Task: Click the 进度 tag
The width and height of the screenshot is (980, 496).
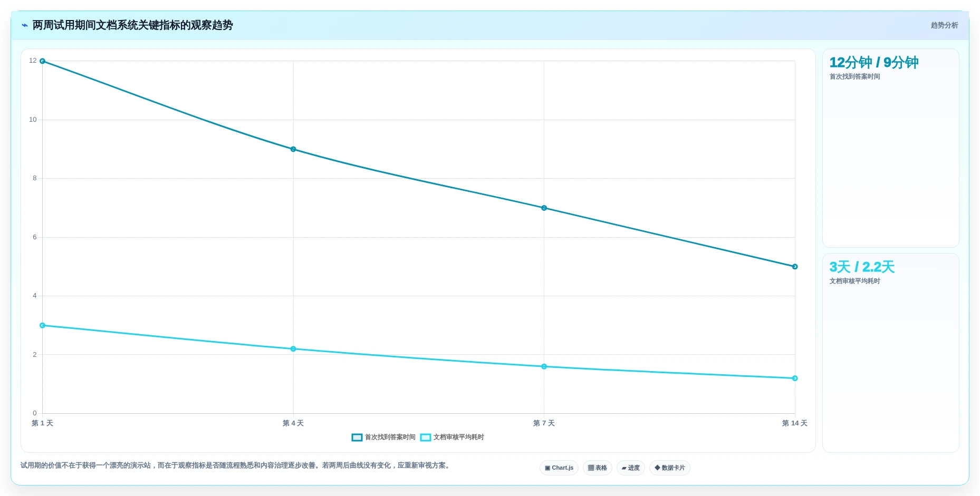Action: click(631, 468)
